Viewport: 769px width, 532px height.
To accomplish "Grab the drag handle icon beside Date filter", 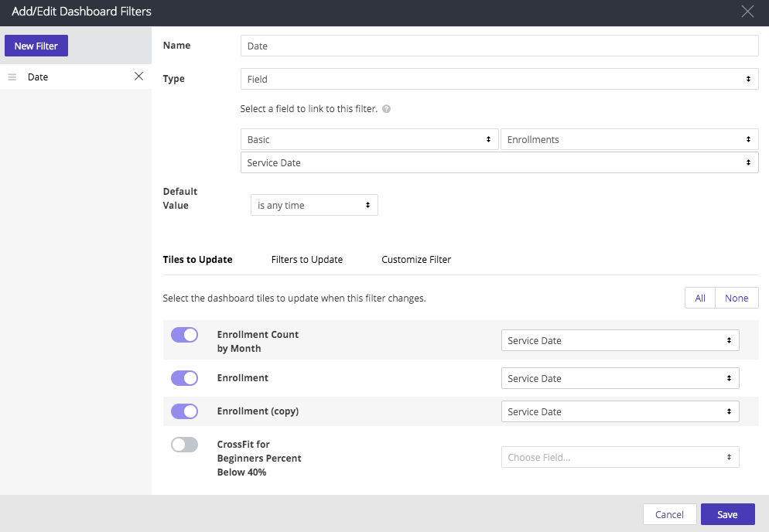I will pos(12,77).
